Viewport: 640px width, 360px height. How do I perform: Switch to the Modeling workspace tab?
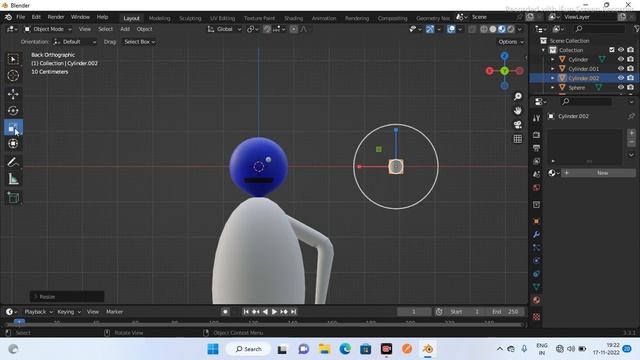160,18
